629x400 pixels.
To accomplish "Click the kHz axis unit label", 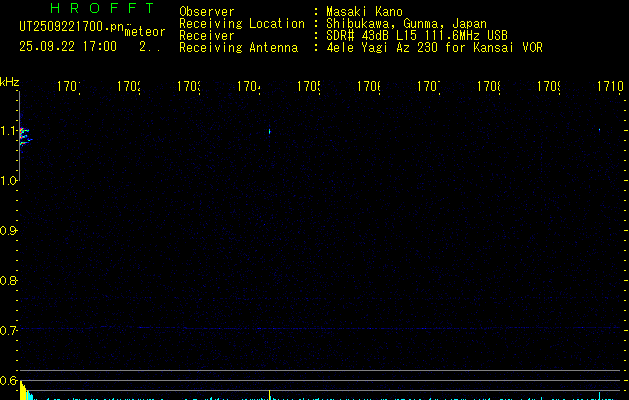I will [9, 80].
